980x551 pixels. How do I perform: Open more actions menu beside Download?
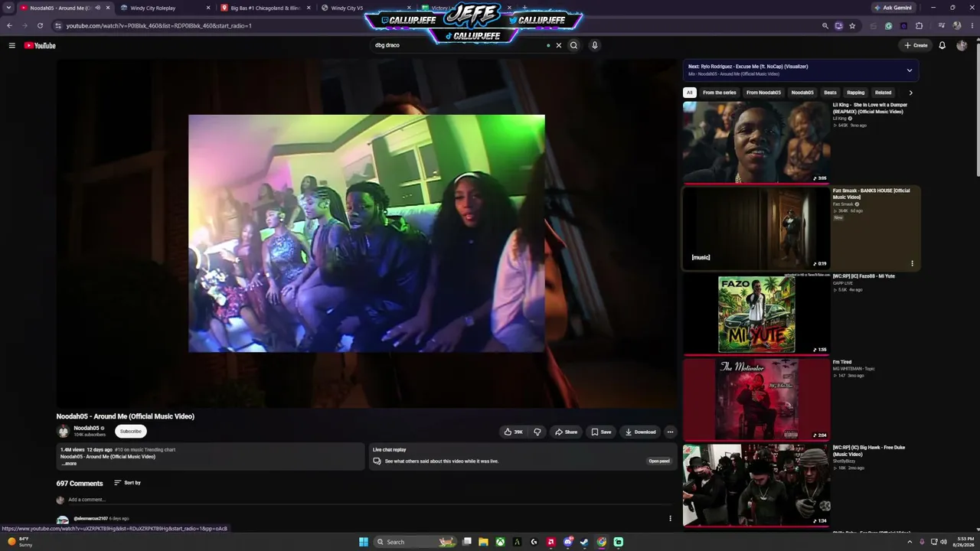670,432
